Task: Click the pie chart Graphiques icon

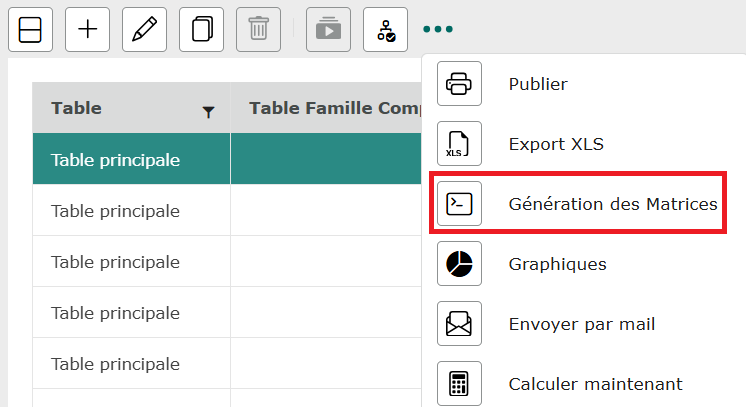Action: 459,264
